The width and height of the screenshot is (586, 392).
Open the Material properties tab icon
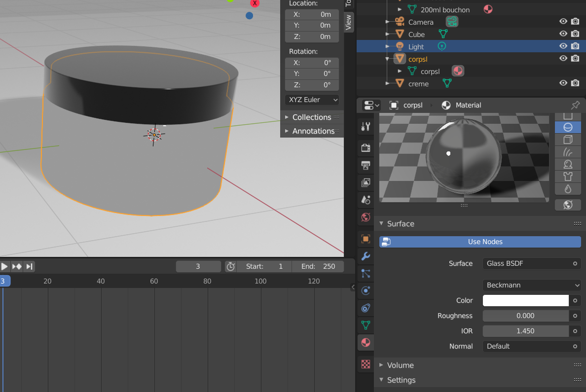coord(366,342)
